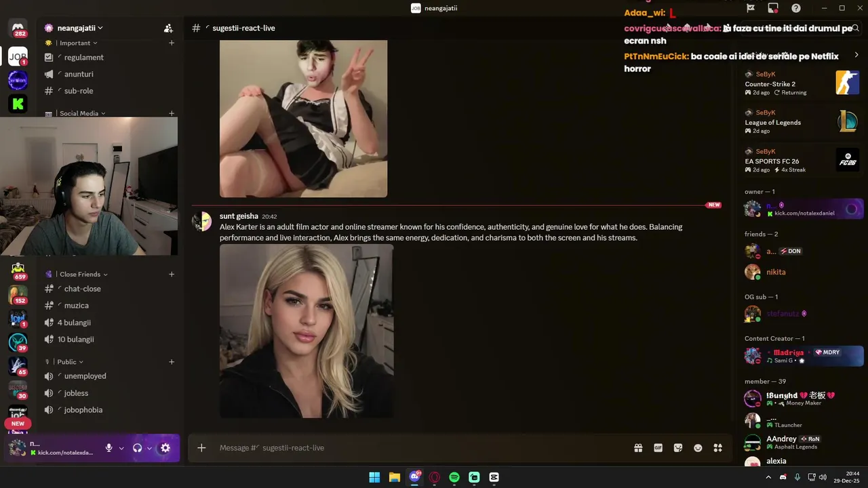Click the NEW unread servers pill
This screenshot has width=868, height=488.
click(x=18, y=424)
